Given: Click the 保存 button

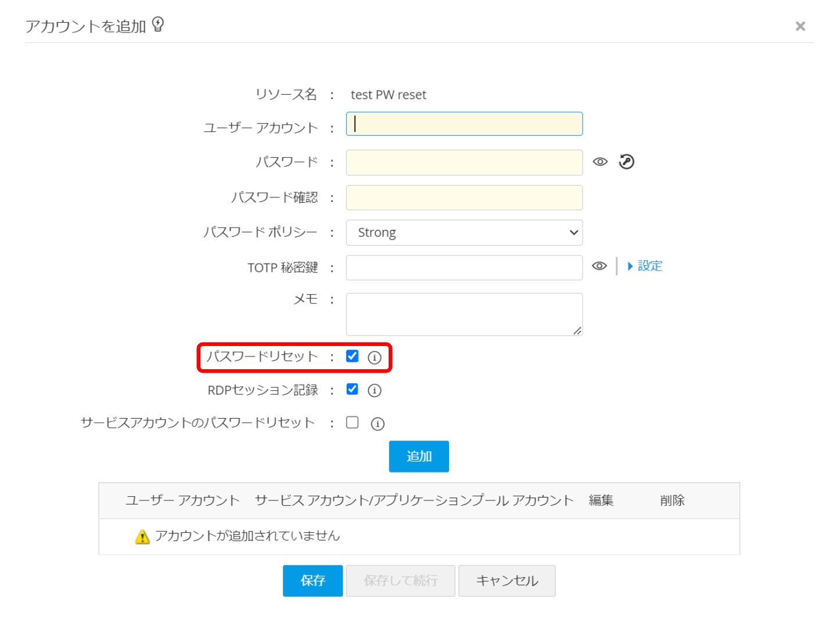Looking at the screenshot, I should 313,581.
